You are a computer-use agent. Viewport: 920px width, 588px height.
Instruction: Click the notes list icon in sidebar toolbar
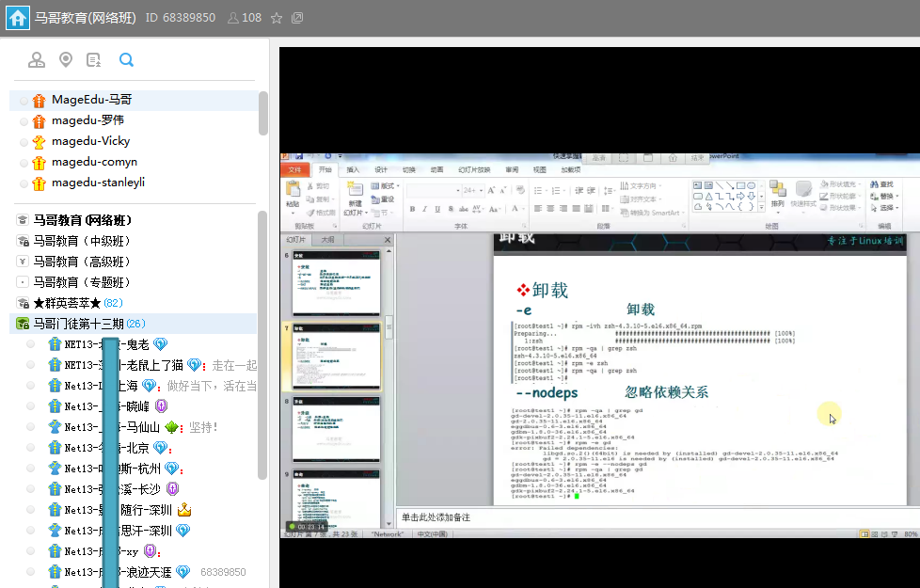pos(94,60)
